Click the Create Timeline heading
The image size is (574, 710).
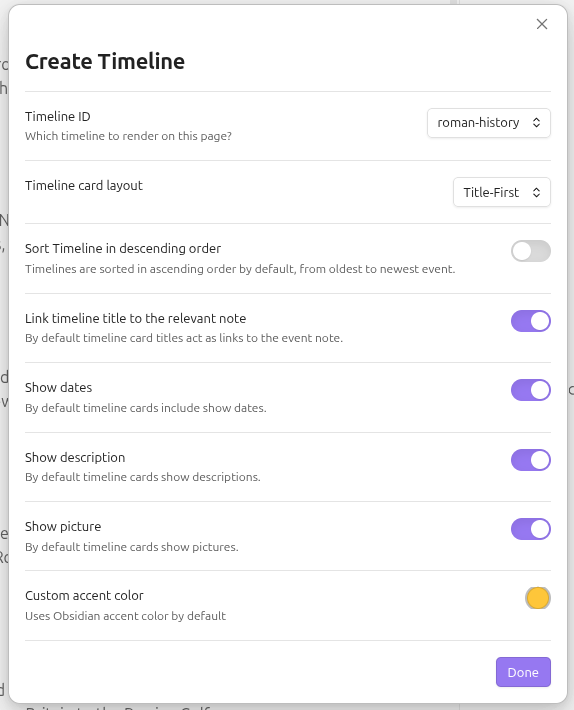coord(105,62)
